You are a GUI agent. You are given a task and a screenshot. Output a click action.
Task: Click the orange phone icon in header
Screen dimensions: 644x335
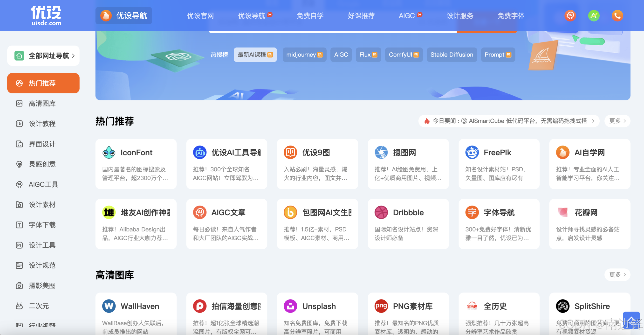pos(617,16)
